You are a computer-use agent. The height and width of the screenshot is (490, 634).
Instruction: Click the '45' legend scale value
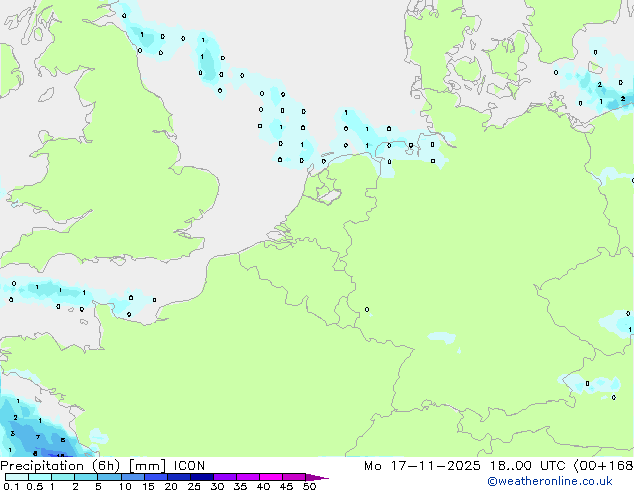(x=286, y=486)
